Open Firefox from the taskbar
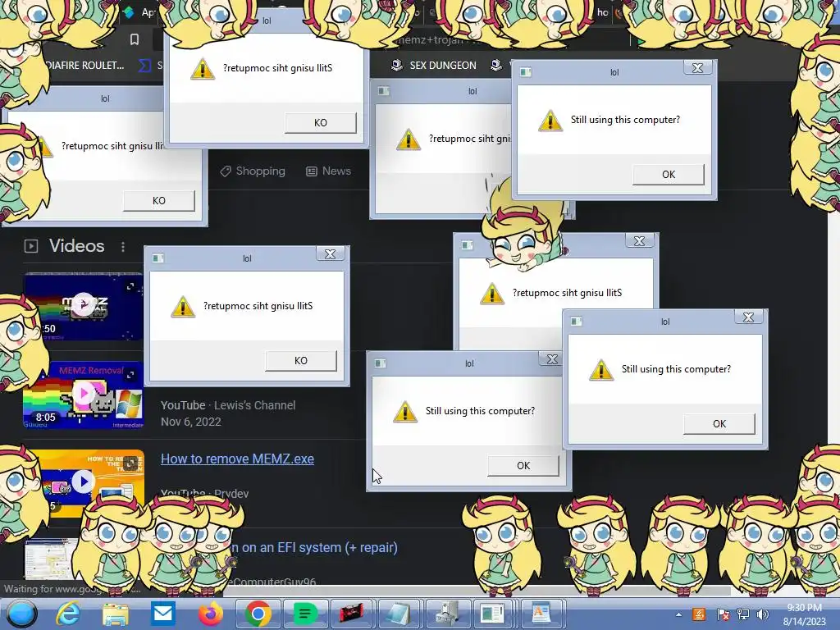 [x=211, y=614]
